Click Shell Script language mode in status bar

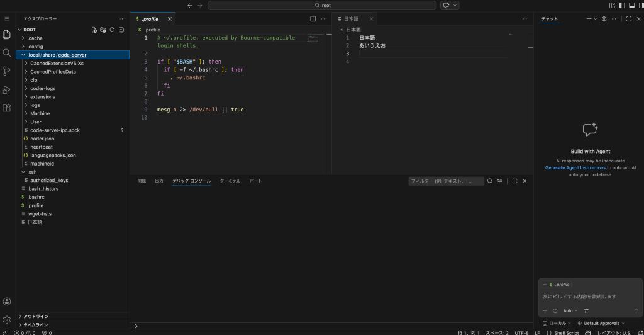(566, 332)
